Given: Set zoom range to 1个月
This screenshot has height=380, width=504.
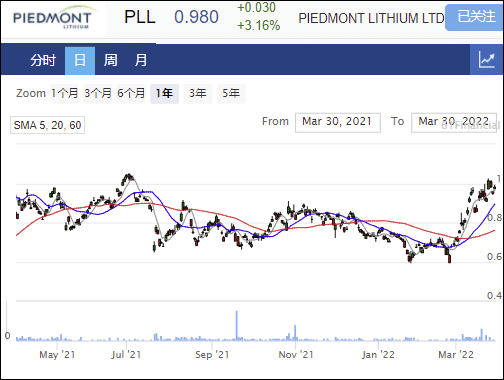Looking at the screenshot, I should pyautogui.click(x=65, y=93).
